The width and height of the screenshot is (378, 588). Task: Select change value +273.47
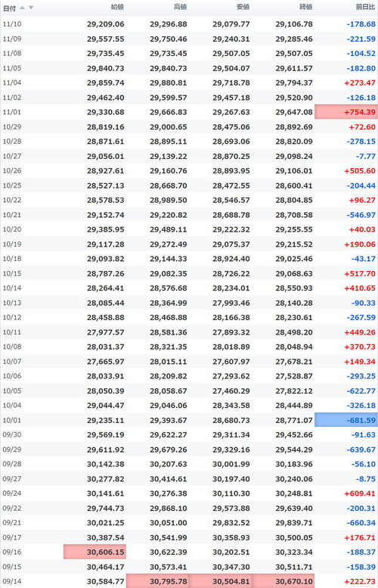(x=360, y=82)
